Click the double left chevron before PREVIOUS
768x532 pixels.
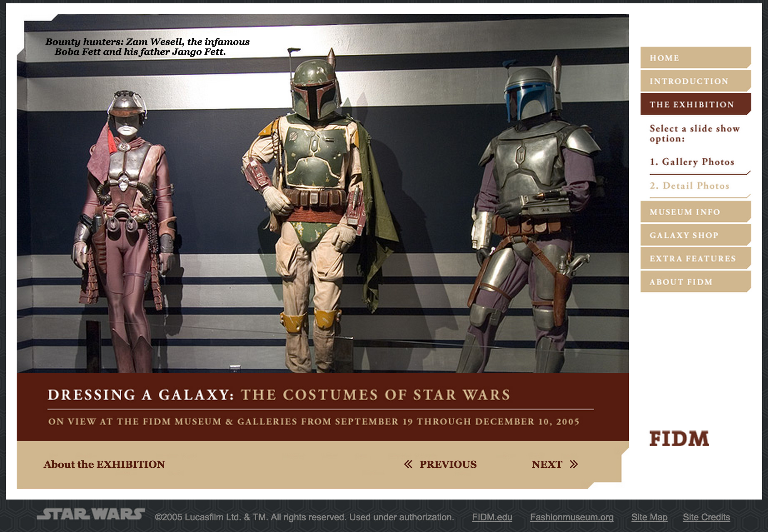(408, 464)
